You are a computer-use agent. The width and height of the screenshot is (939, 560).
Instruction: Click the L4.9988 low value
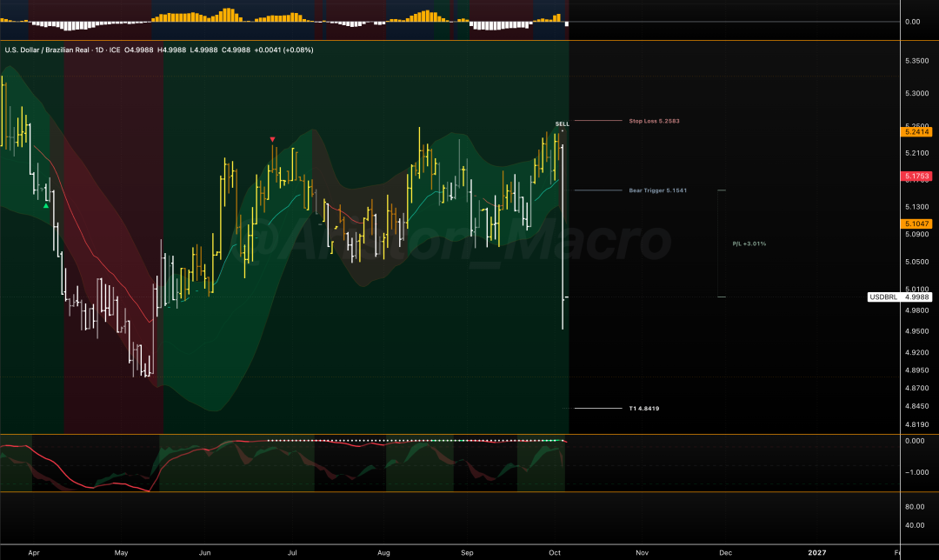click(x=203, y=50)
